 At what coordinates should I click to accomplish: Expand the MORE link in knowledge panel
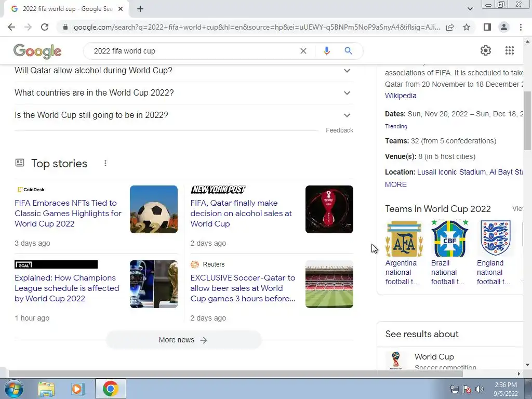coord(395,184)
